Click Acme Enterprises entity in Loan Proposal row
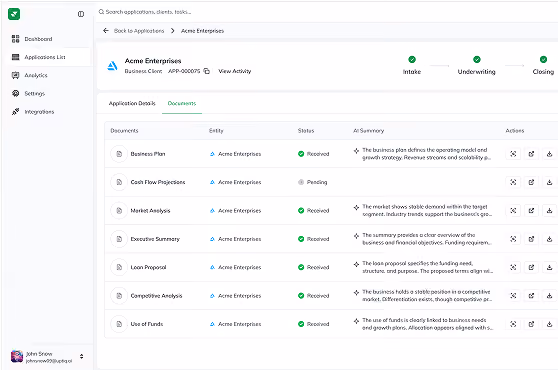Viewport: 558px width, 370px height. [236, 267]
